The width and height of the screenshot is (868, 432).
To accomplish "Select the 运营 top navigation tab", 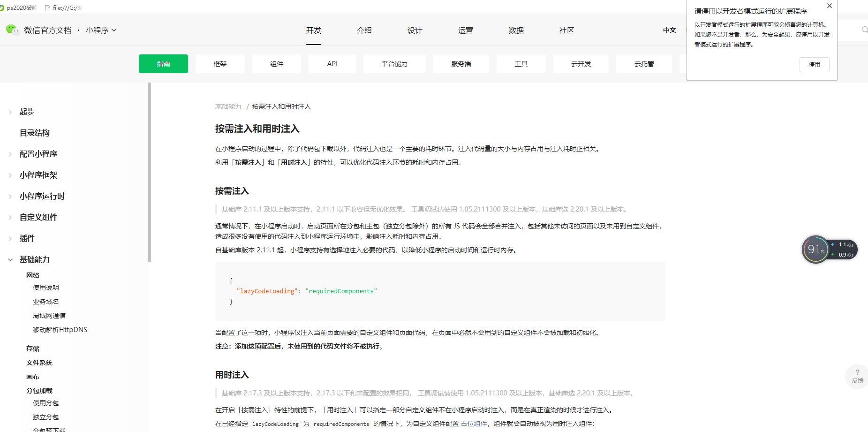I will (466, 30).
